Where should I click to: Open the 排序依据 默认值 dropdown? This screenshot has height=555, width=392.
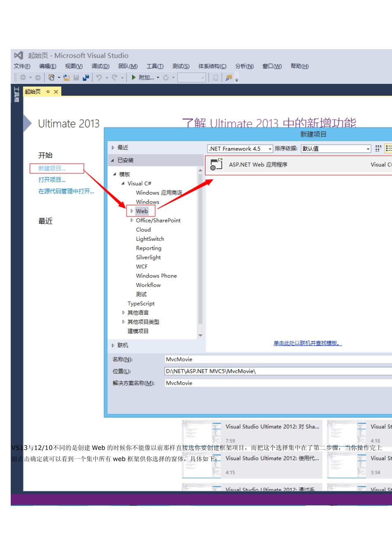click(336, 149)
